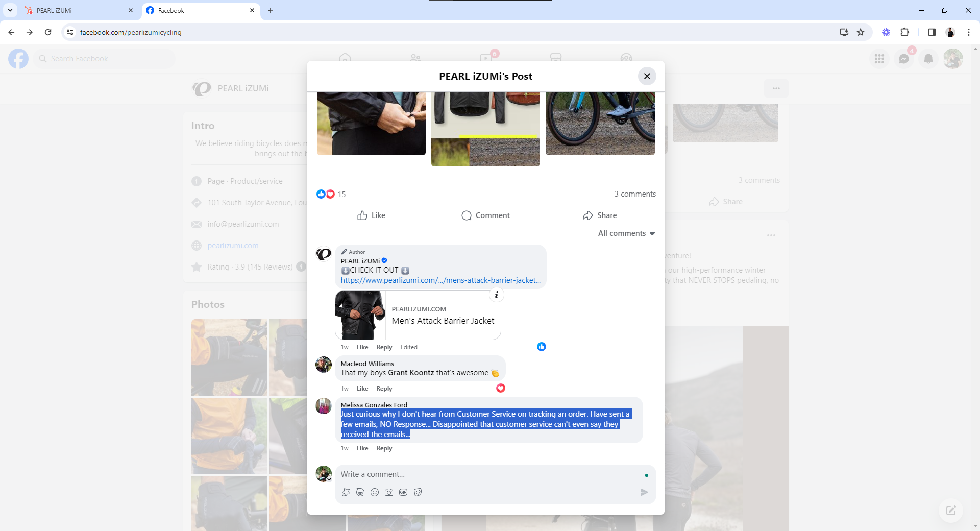This screenshot has height=531, width=980.
Task: Open the 3 comments count in dialog
Action: [x=635, y=194]
